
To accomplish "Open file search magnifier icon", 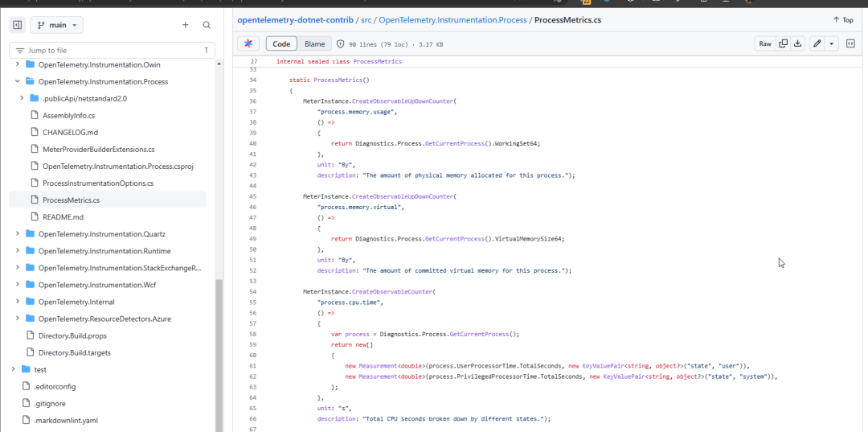I will click(207, 25).
